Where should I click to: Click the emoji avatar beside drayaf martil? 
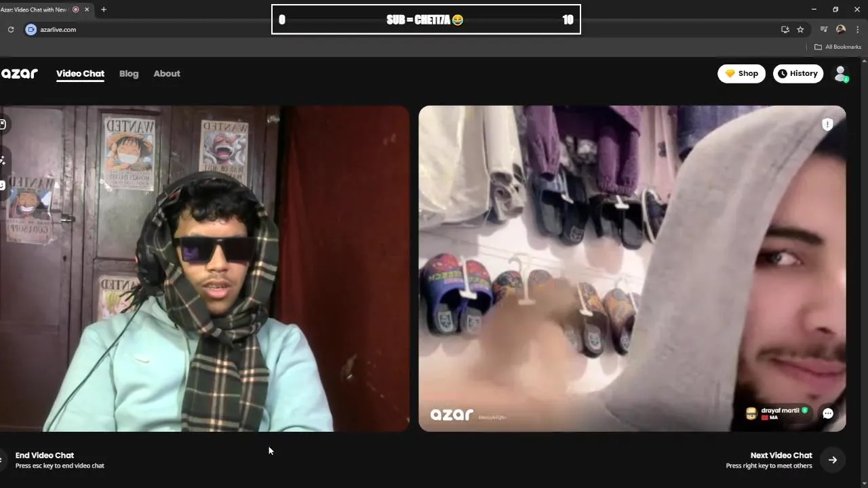click(751, 413)
